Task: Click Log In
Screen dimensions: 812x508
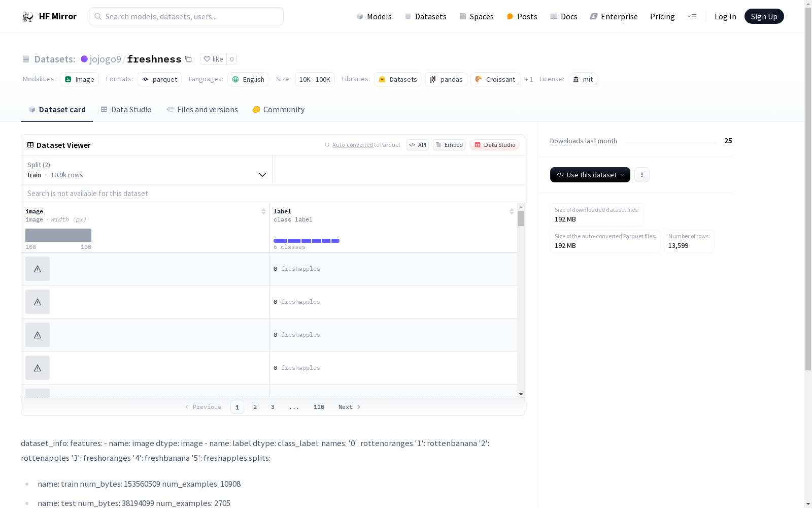Action: click(725, 16)
